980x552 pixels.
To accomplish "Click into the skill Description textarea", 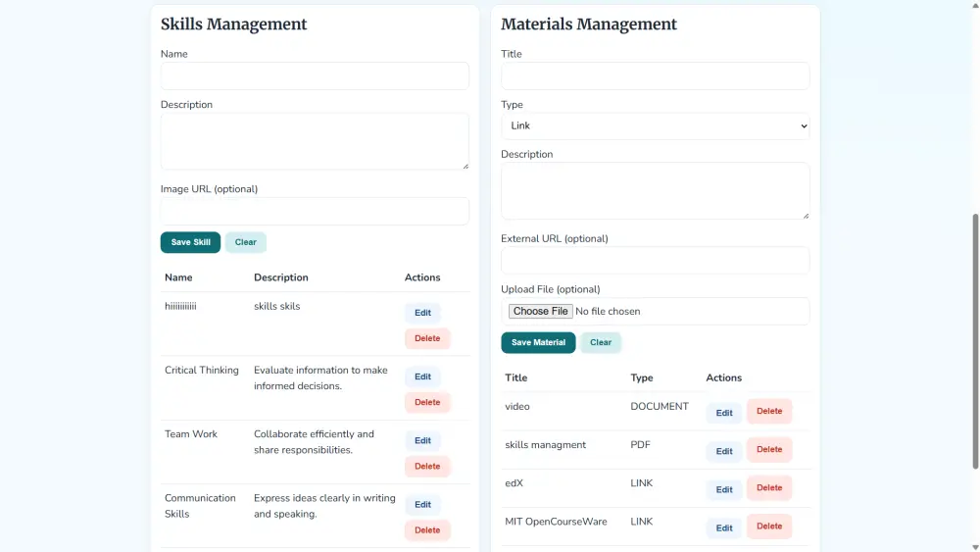I will point(315,141).
